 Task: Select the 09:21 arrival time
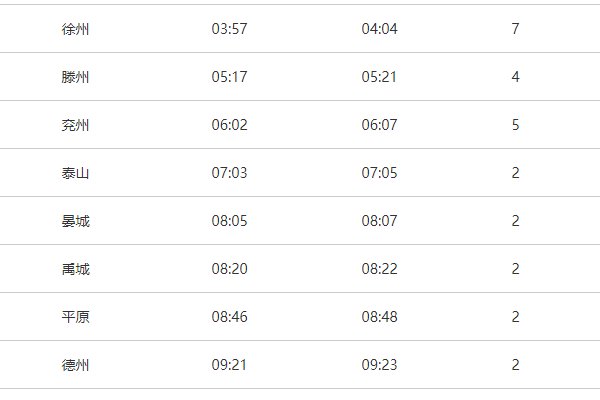229,365
